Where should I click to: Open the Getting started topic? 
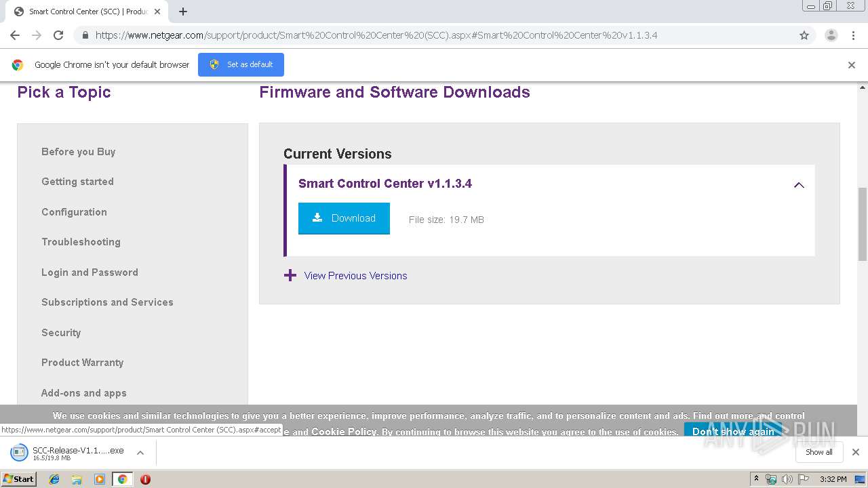(77, 182)
